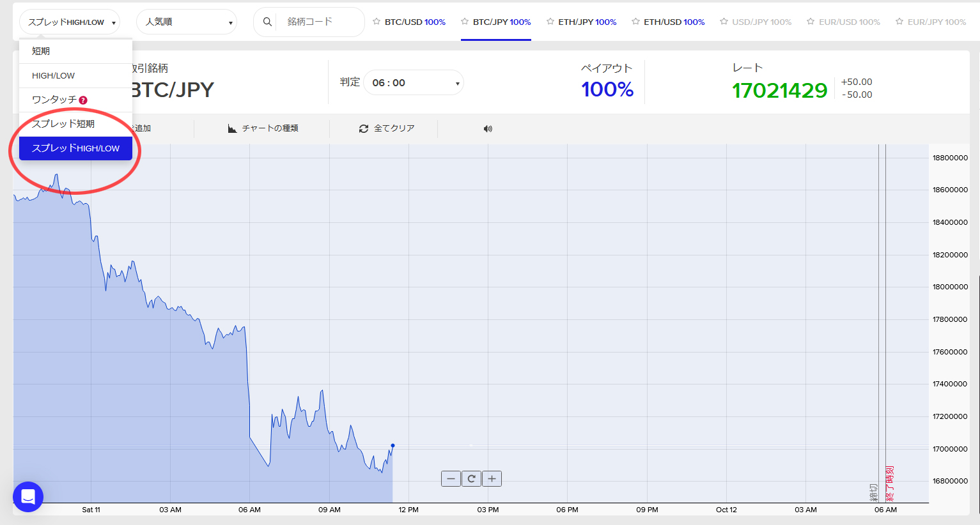
Task: Reset chart zoom with refresh button
Action: click(471, 479)
